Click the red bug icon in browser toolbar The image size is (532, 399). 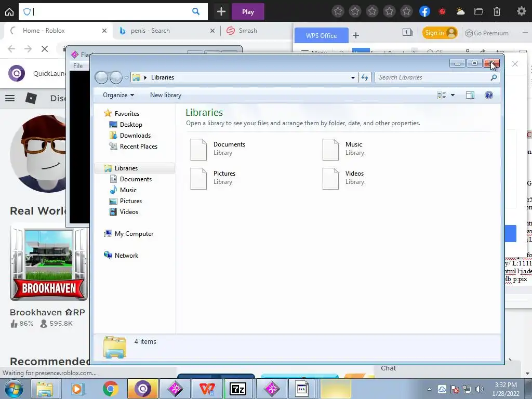click(442, 11)
